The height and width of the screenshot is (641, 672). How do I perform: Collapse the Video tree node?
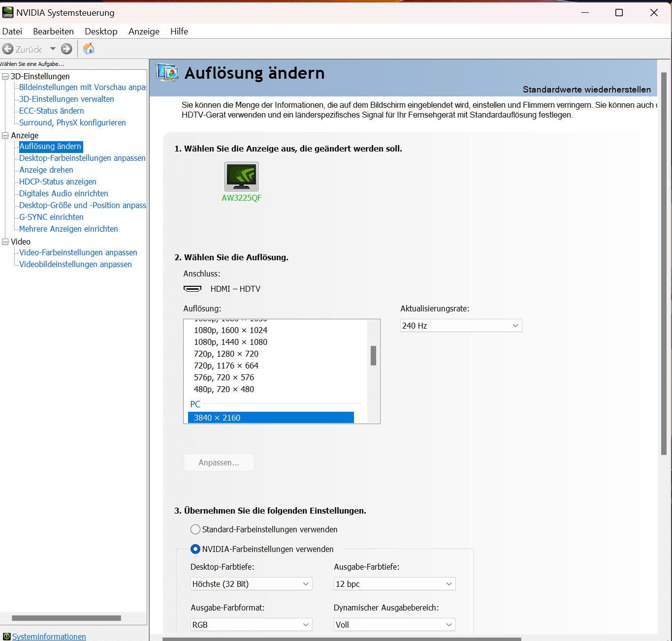[5, 242]
